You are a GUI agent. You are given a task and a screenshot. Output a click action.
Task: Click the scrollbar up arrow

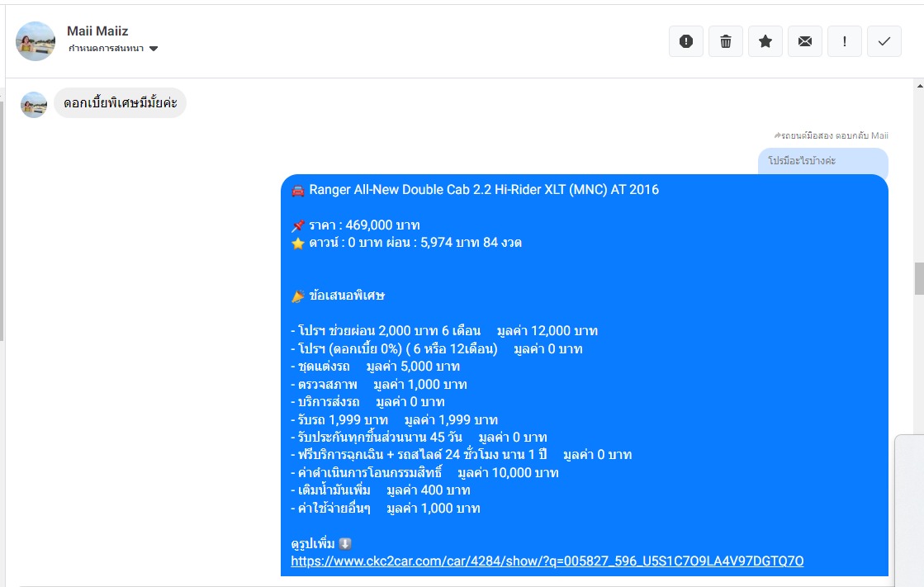[920, 86]
